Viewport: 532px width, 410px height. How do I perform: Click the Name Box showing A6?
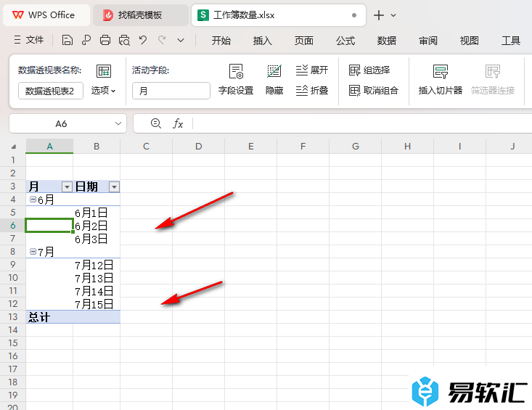pyautogui.click(x=61, y=123)
